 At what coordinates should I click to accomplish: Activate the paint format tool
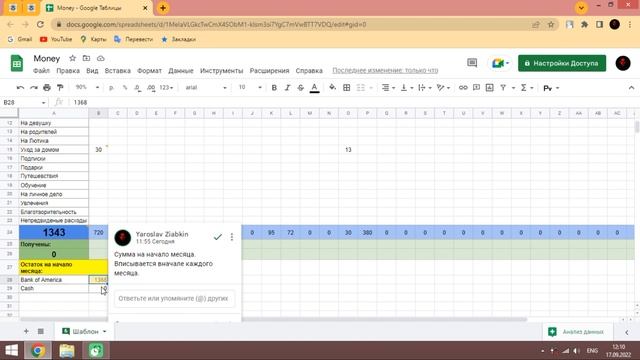(x=60, y=88)
